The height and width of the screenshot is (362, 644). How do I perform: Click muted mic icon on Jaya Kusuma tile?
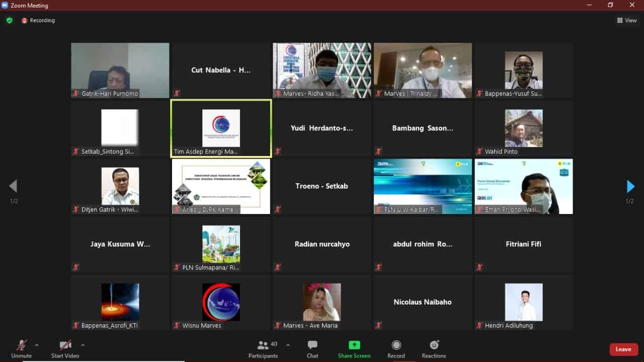76,267
